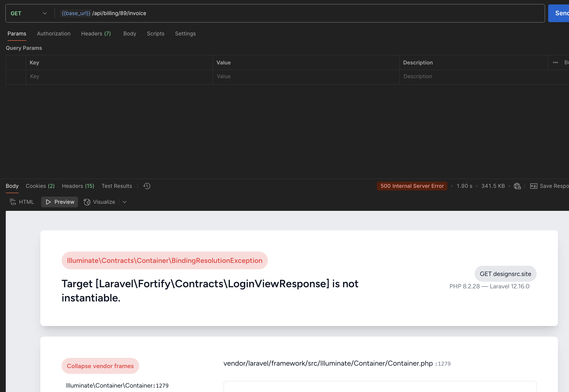Expand the chevron next to Visualize
This screenshot has height=392, width=569.
click(x=124, y=202)
